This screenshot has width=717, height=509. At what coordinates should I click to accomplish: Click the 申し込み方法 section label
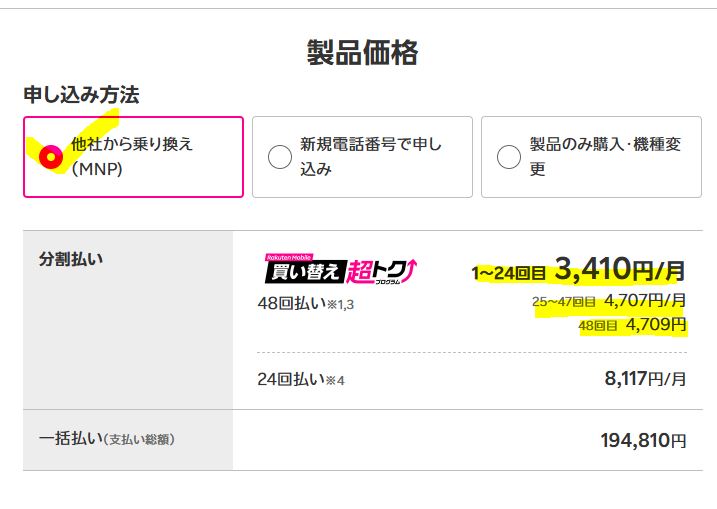pos(81,95)
